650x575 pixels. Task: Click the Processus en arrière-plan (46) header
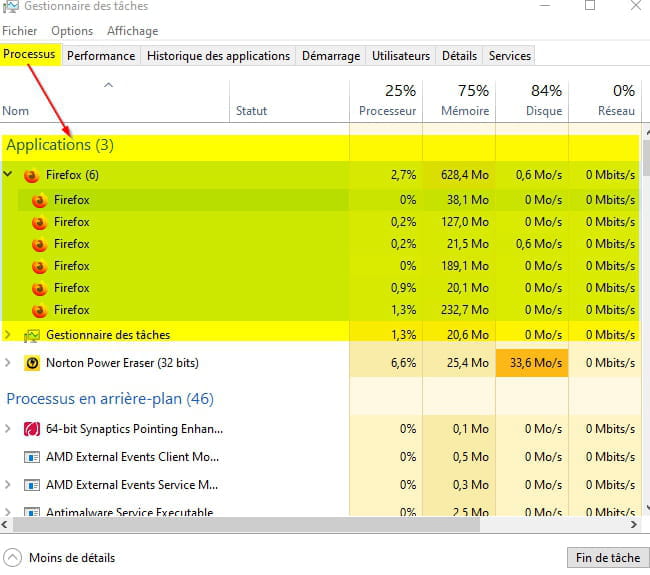click(110, 399)
